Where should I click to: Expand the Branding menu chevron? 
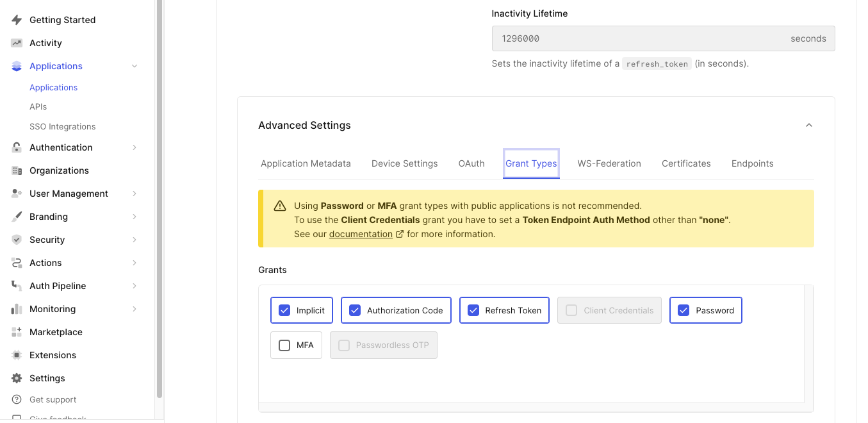(135, 217)
